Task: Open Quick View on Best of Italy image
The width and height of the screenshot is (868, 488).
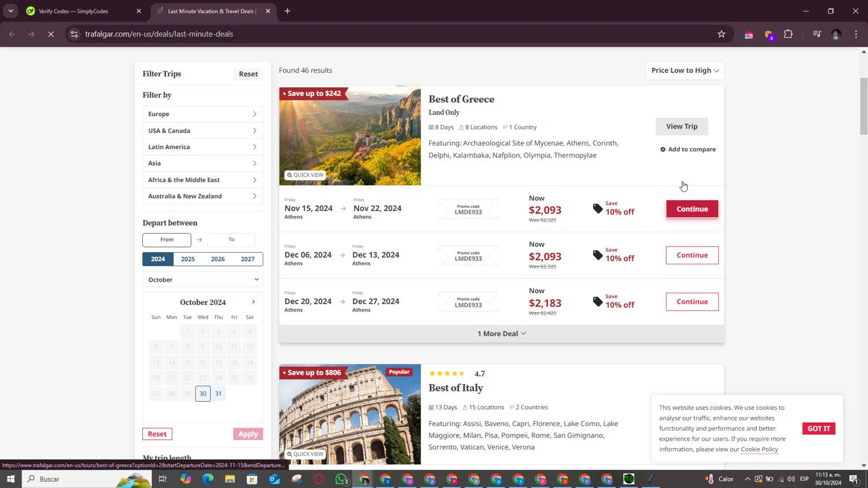Action: click(305, 454)
